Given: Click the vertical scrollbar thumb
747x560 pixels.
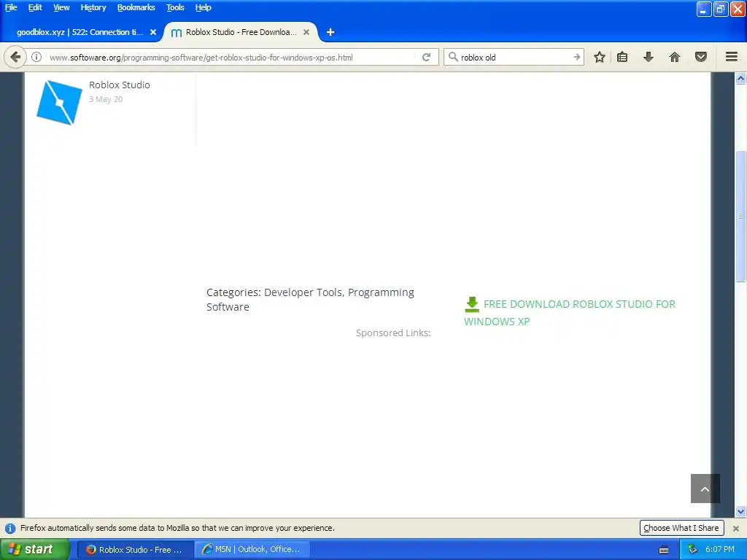Looking at the screenshot, I should pos(740,216).
